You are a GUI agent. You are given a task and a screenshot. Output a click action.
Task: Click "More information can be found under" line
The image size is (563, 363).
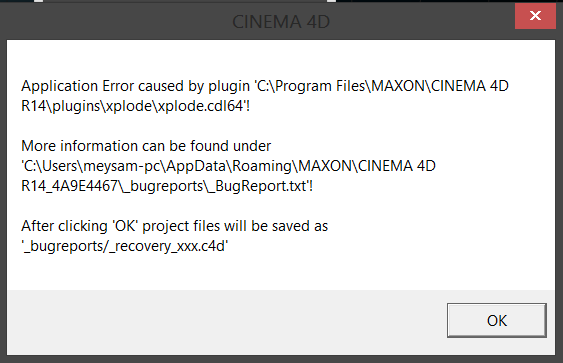click(x=146, y=146)
